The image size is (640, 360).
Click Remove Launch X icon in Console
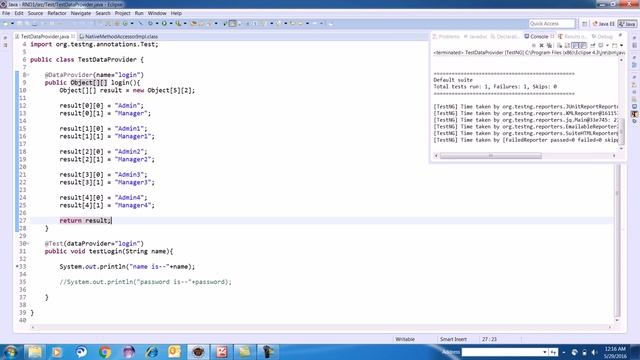click(542, 46)
